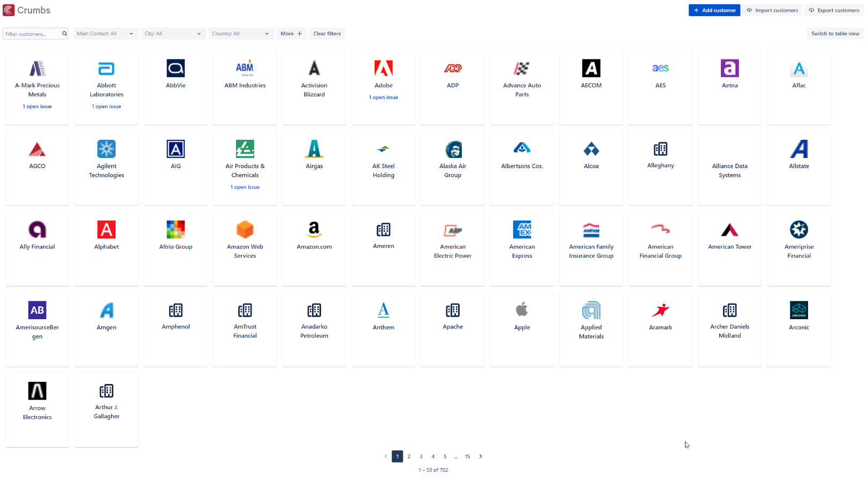Select the AECOM logo icon
868x482 pixels.
point(591,69)
